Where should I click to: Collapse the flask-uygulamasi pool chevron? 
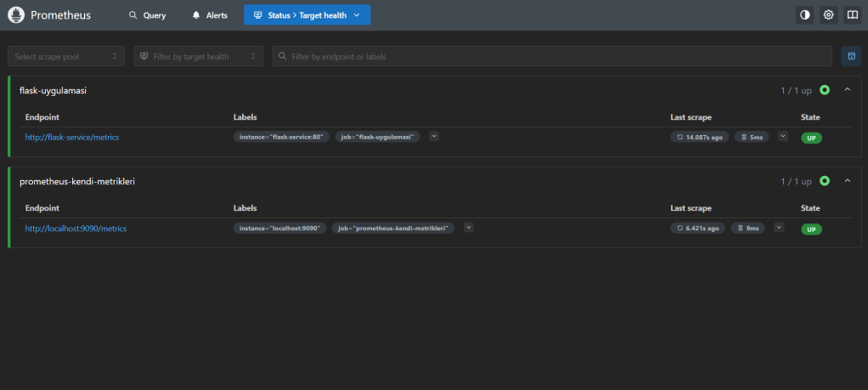coord(848,90)
